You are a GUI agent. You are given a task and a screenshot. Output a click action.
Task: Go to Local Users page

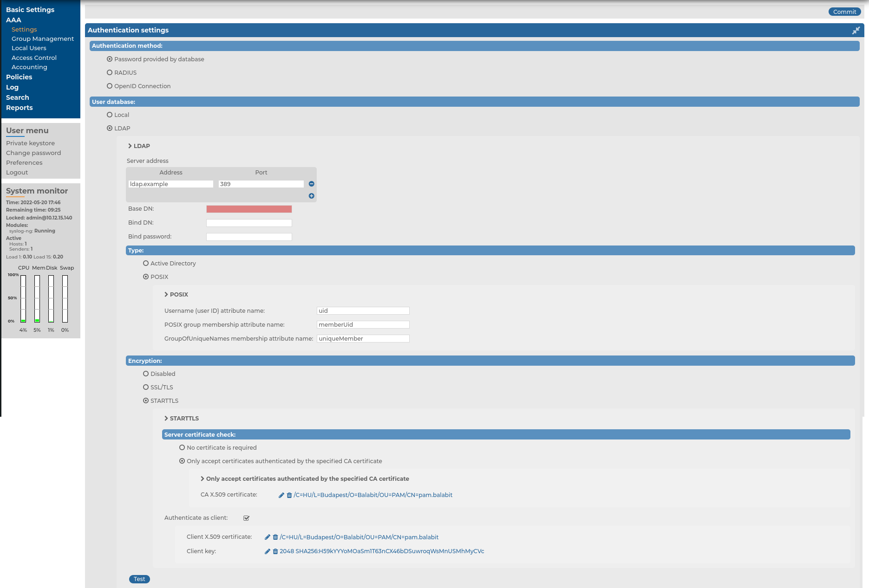pos(29,48)
